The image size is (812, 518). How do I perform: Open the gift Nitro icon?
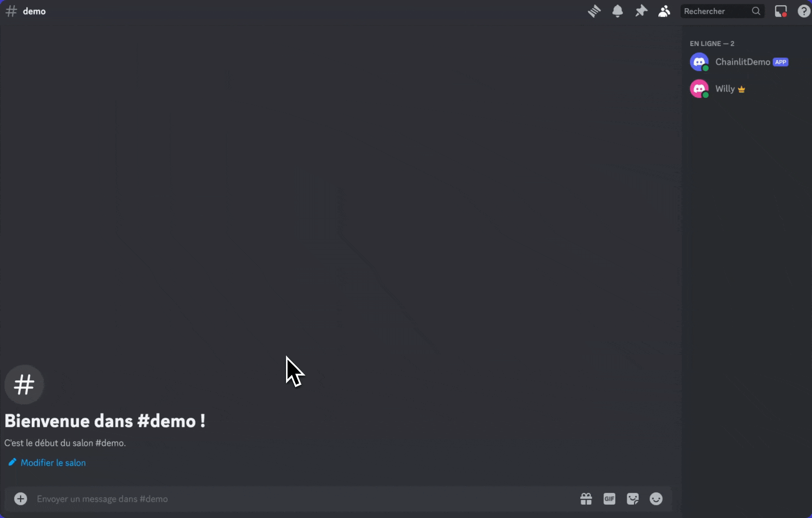coord(586,499)
